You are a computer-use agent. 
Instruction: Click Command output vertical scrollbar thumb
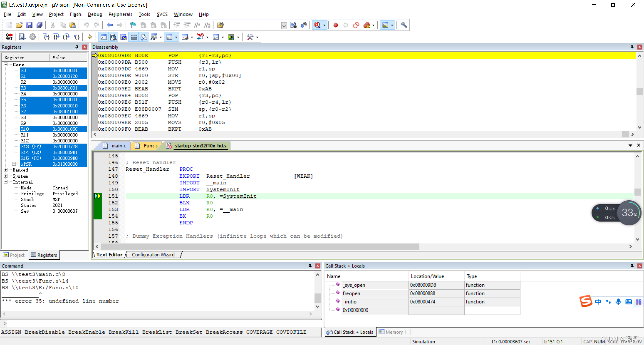point(317,298)
